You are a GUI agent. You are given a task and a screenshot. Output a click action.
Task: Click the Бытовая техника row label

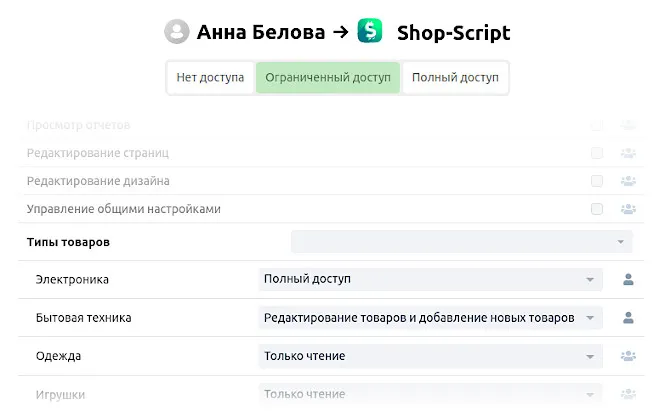click(84, 318)
